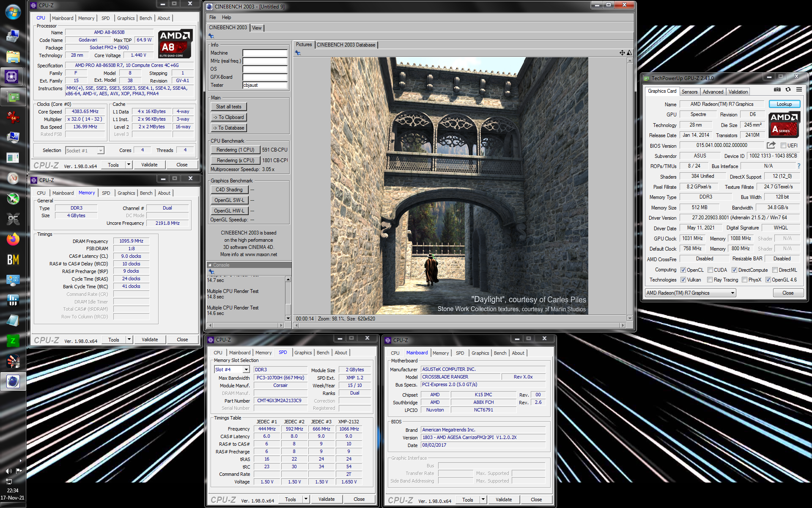Click console scroll-up arrow in Cinebench
The height and width of the screenshot is (508, 812).
click(288, 279)
